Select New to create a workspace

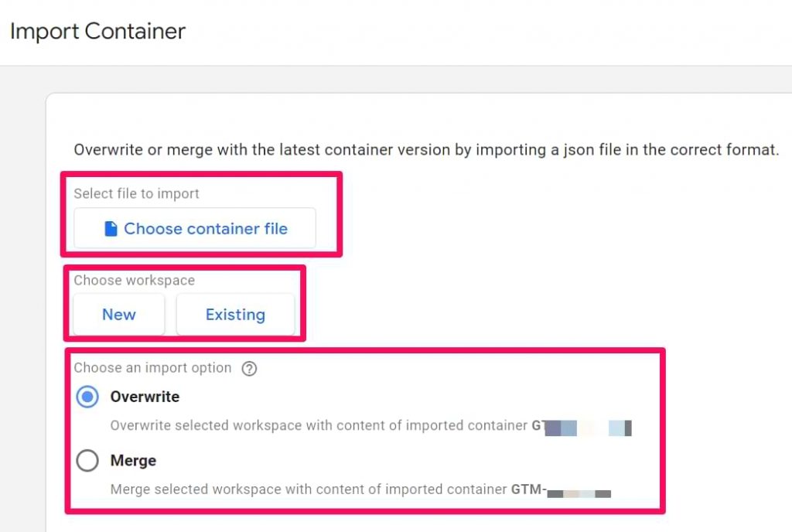[118, 315]
